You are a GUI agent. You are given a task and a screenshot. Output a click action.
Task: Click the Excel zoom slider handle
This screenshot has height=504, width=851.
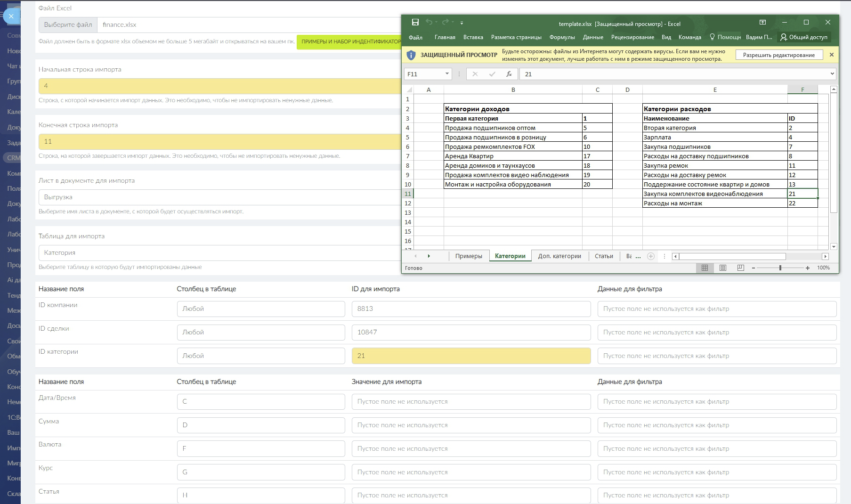coord(780,268)
